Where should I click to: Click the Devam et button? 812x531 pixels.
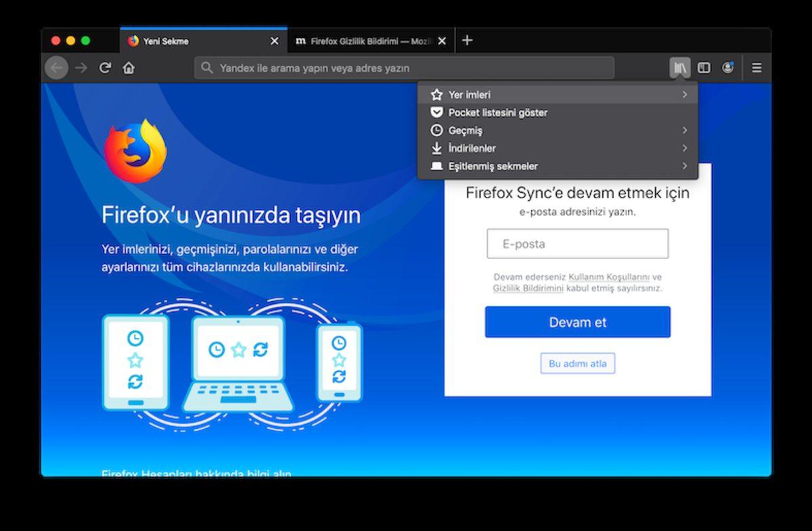[577, 322]
